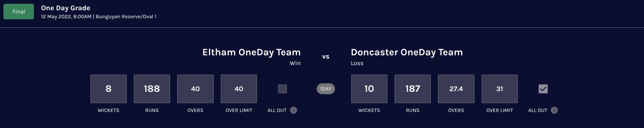
Task: Click the Win result label under Eltham
Action: 295,63
